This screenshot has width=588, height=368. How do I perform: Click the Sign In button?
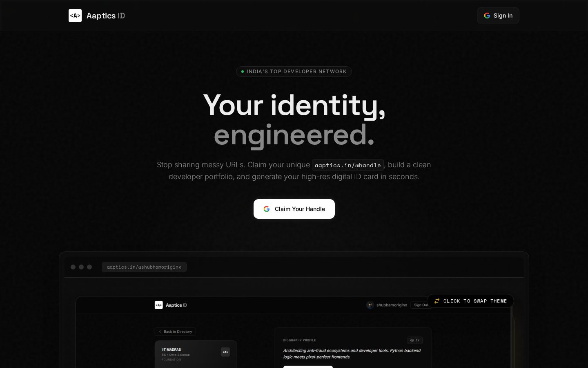pos(498,16)
